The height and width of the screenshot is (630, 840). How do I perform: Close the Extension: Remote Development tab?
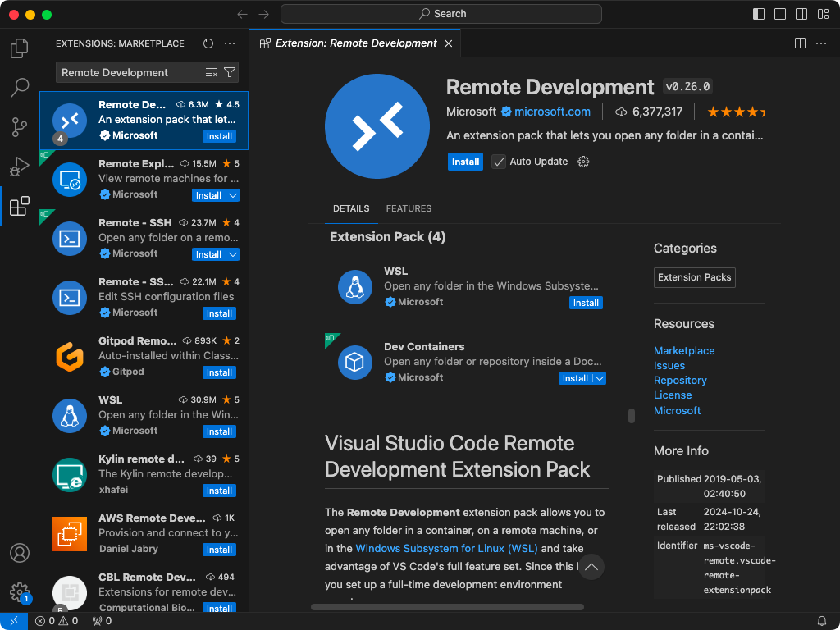click(449, 43)
